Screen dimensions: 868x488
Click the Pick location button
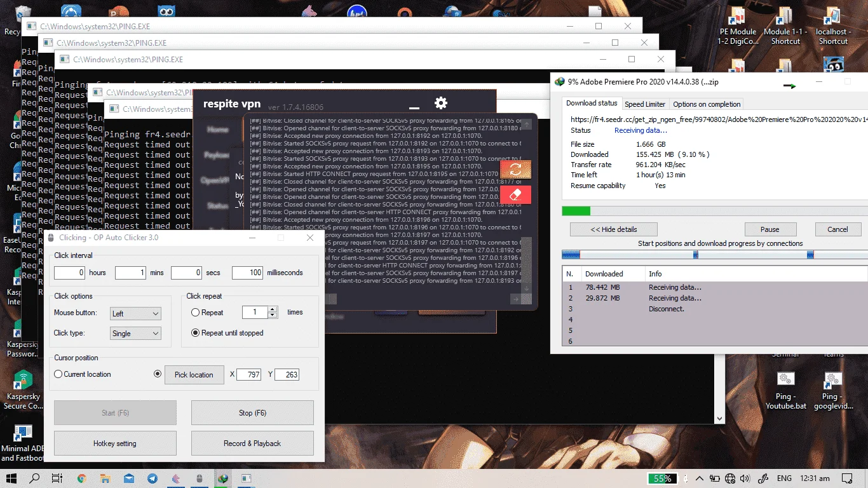(x=194, y=375)
